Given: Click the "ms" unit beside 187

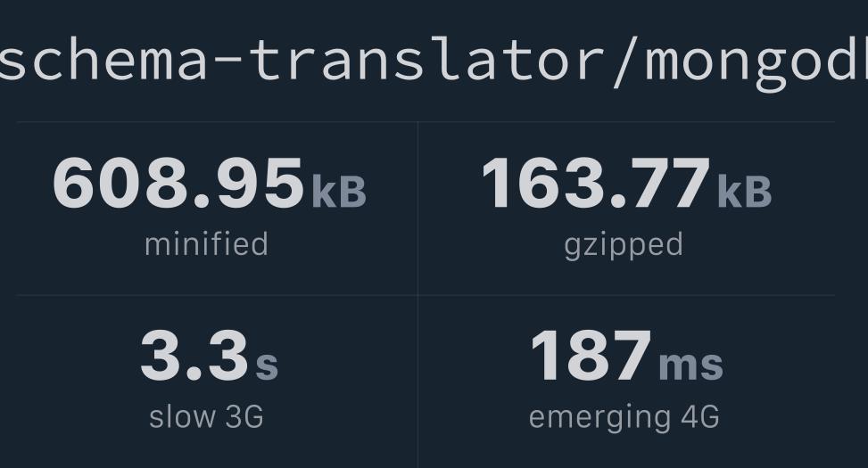Looking at the screenshot, I should (x=690, y=365).
